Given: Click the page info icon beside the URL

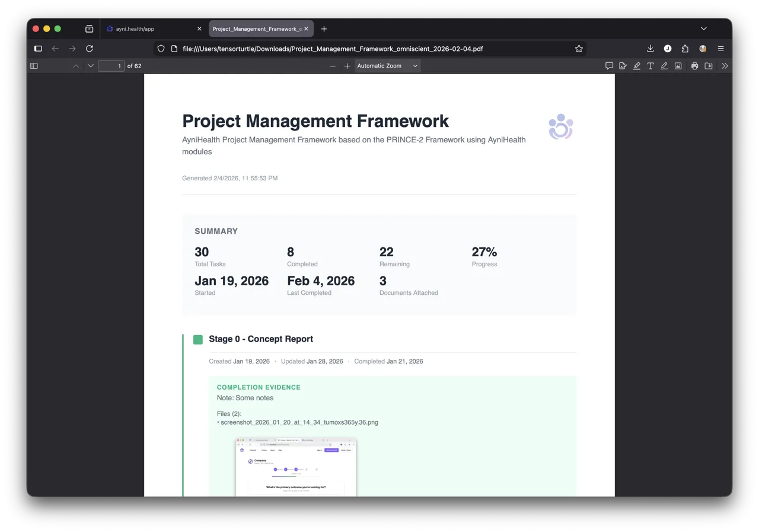Looking at the screenshot, I should [174, 49].
